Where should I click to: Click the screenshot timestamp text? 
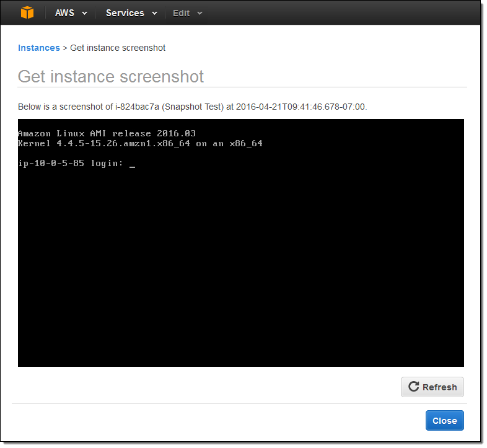click(301, 107)
